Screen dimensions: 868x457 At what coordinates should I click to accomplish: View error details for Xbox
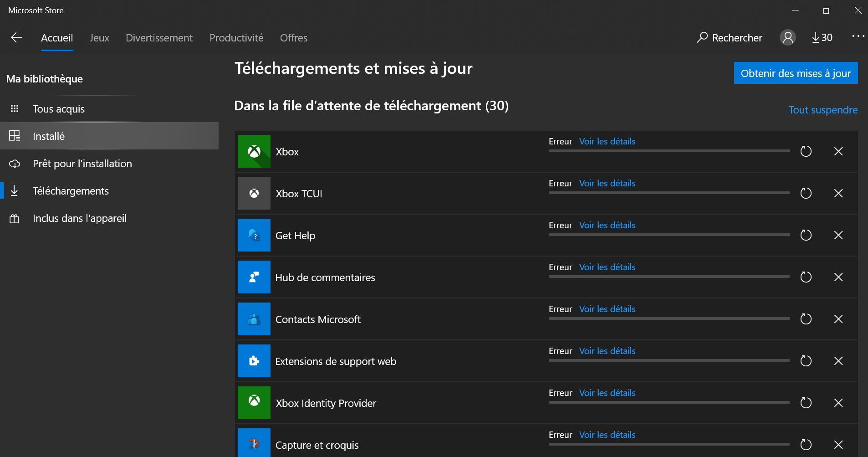(607, 141)
